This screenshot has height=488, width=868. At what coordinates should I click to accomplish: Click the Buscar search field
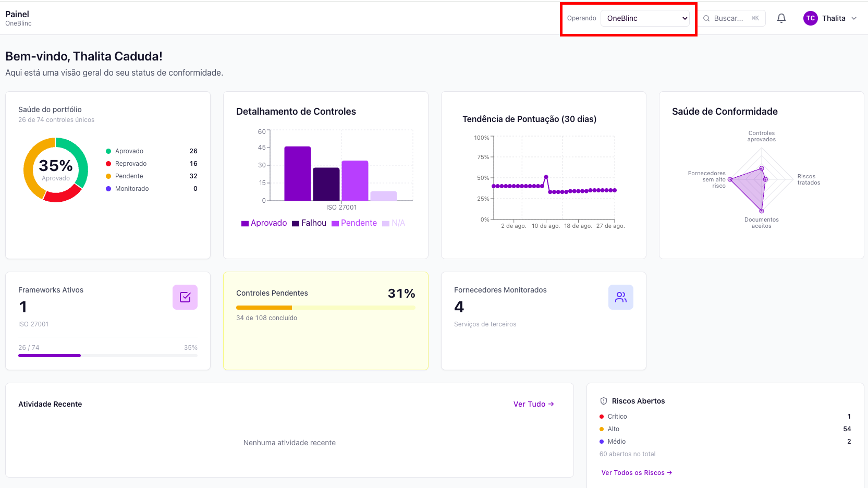(x=732, y=18)
